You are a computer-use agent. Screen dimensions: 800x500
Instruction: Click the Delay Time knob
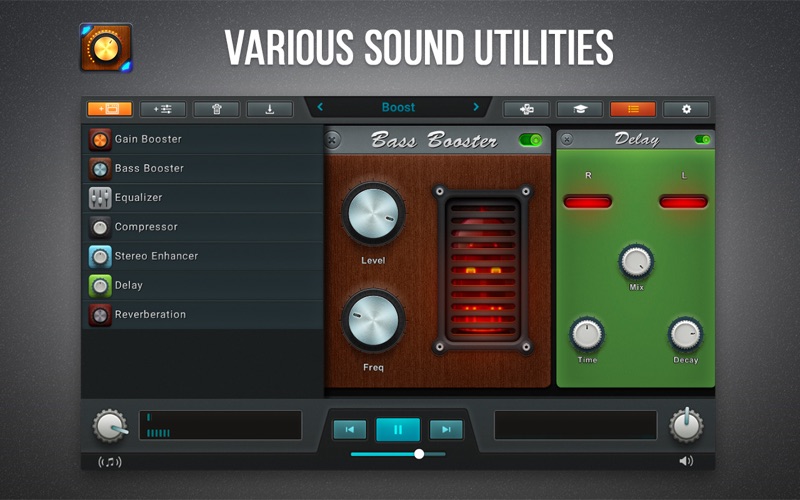click(587, 334)
